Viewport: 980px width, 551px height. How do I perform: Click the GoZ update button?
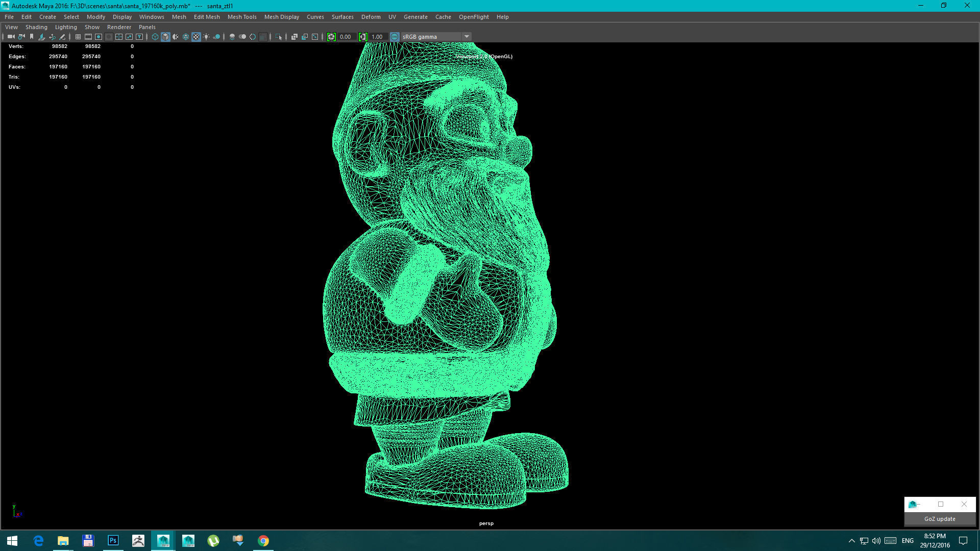(940, 519)
